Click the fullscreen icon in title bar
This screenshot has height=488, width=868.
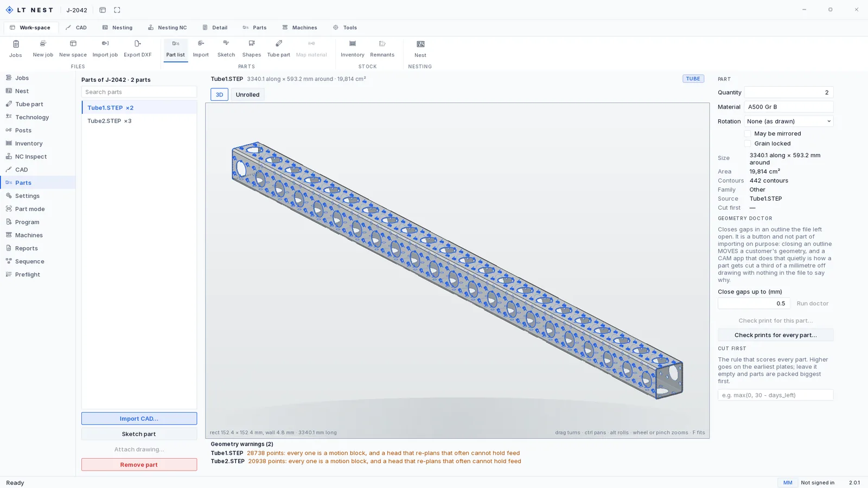117,10
